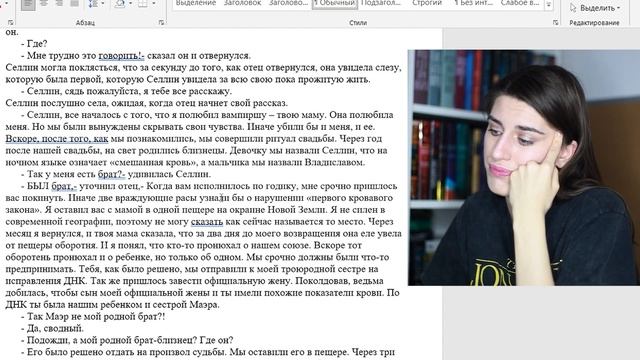Click line «- Где?»
This screenshot has width=640, height=360.
click(34, 44)
